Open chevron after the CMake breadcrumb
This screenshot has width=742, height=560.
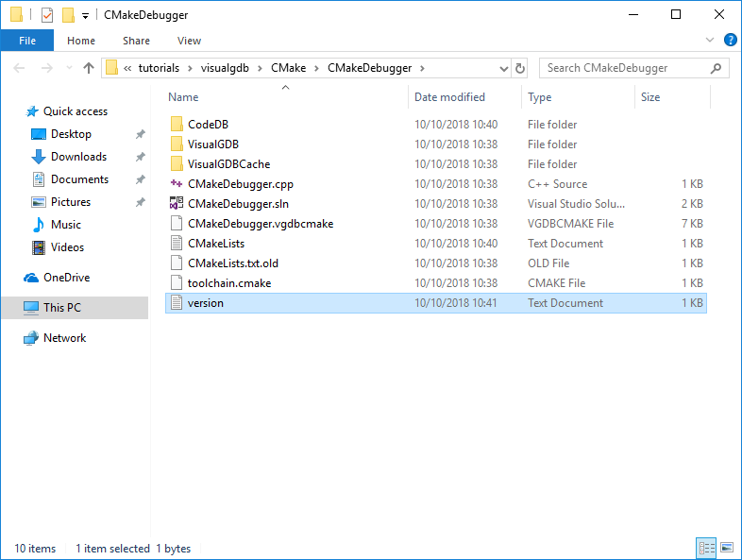(316, 68)
